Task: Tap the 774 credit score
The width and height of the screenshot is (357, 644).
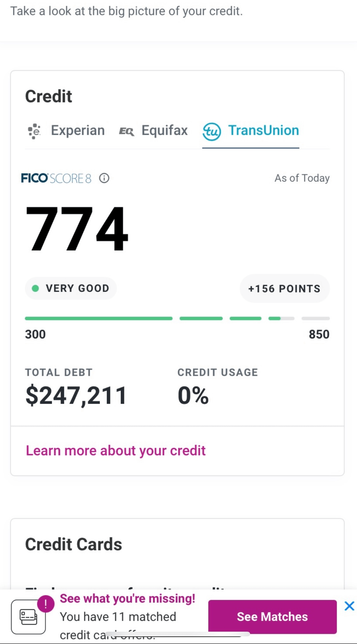Action: click(x=77, y=228)
